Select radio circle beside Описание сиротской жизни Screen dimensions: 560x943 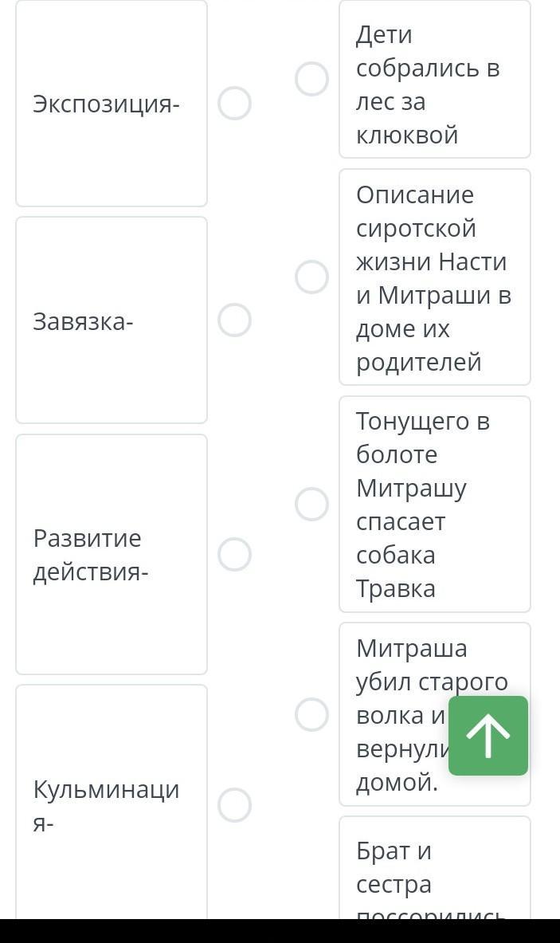point(311,277)
